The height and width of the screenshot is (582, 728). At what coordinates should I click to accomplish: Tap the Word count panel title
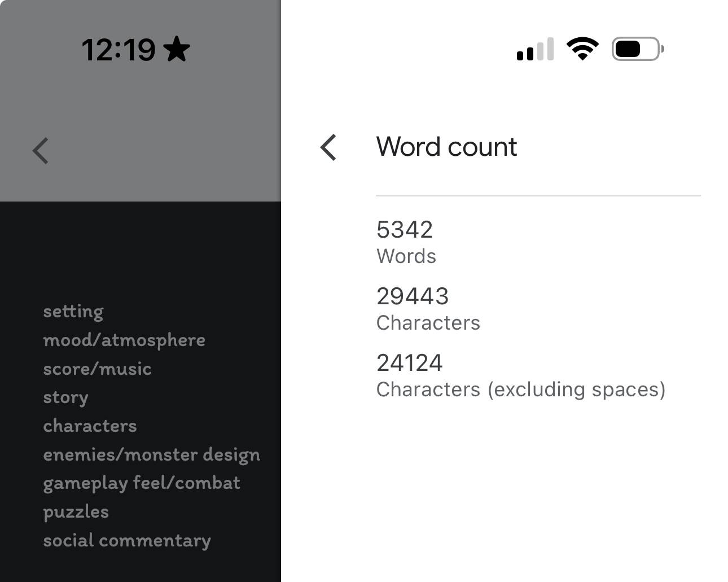pyautogui.click(x=446, y=147)
